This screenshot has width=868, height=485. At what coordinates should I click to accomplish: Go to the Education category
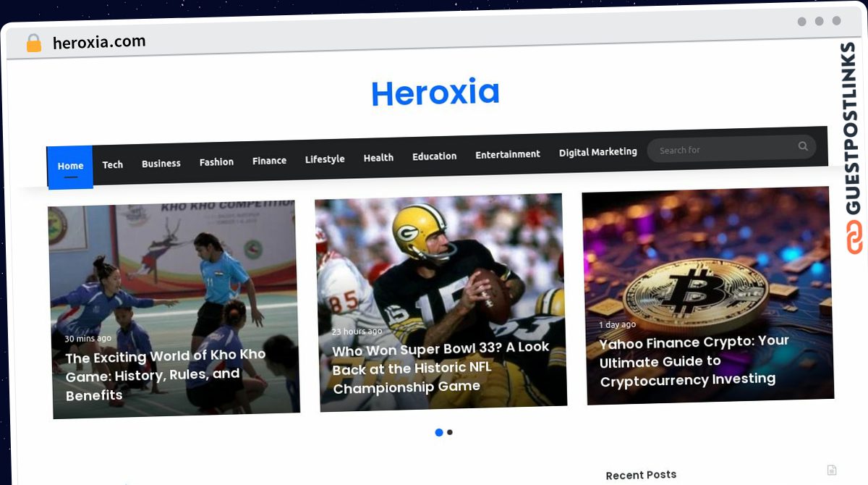tap(434, 156)
